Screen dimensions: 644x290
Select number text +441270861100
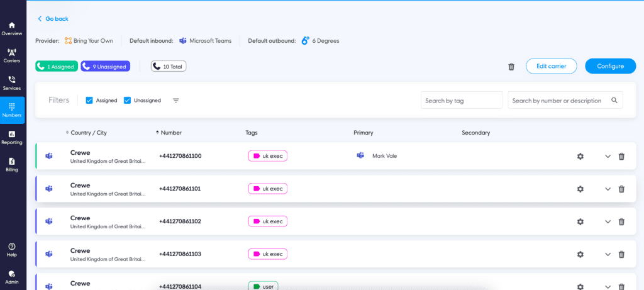click(x=180, y=156)
